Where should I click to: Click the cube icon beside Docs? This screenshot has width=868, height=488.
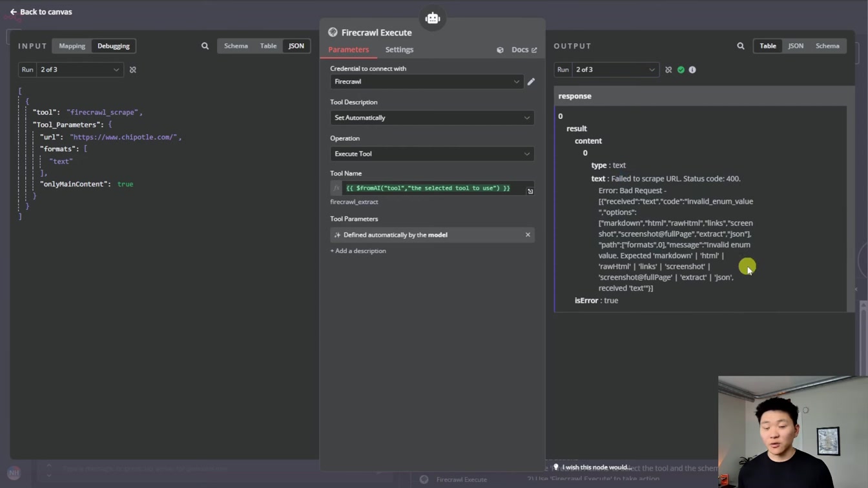coord(500,50)
